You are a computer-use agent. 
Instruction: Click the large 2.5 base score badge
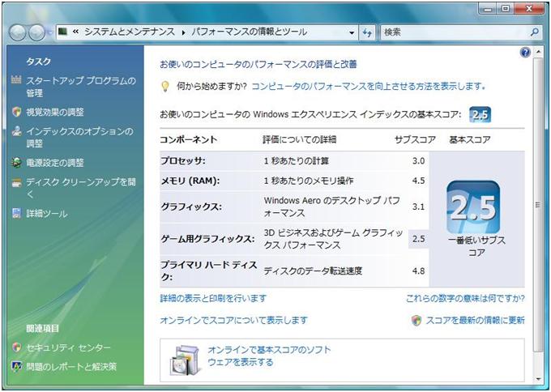(473, 207)
